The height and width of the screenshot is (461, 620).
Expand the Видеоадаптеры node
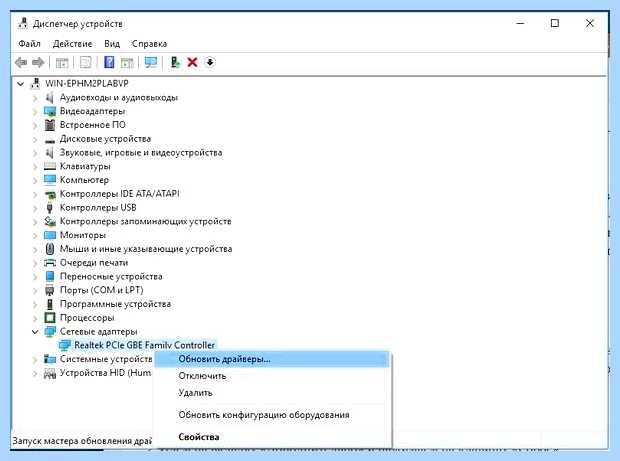[35, 111]
